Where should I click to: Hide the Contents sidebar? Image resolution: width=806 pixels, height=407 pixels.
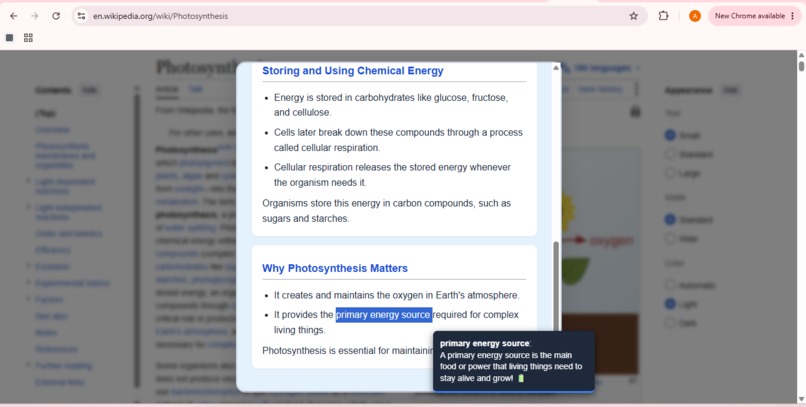point(89,90)
